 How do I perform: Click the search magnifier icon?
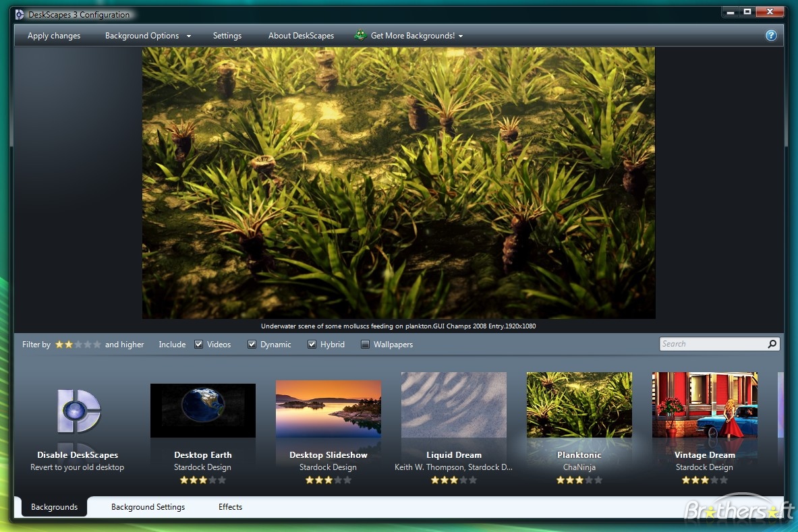click(772, 344)
